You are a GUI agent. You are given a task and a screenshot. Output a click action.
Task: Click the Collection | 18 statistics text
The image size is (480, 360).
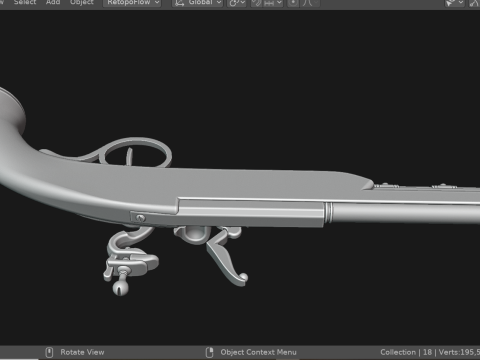(406, 352)
